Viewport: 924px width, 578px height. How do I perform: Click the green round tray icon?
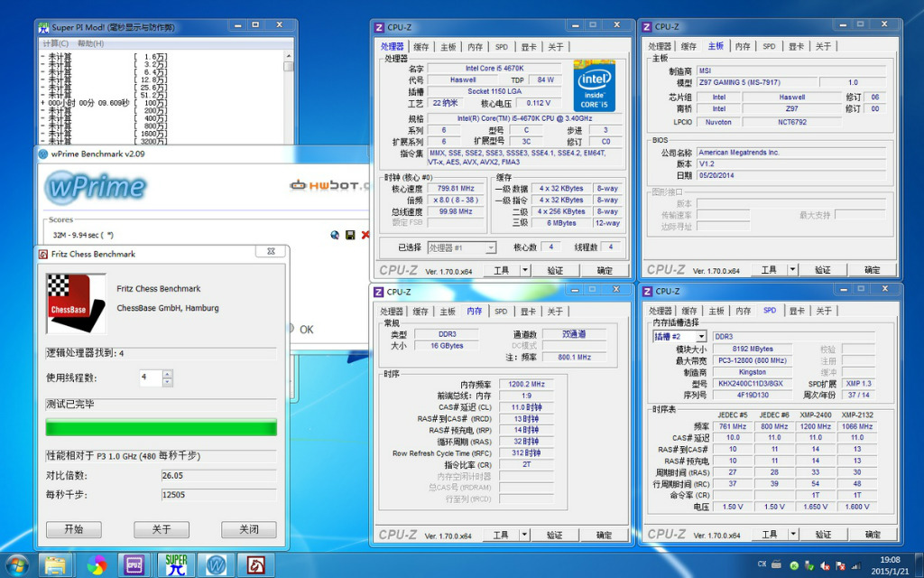[793, 565]
